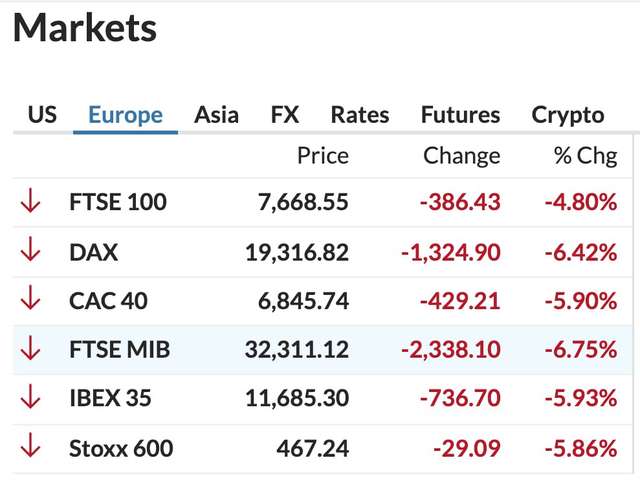Image resolution: width=640 pixels, height=487 pixels.
Task: Click the down arrow icon beside FTSE 100
Action: (x=30, y=202)
